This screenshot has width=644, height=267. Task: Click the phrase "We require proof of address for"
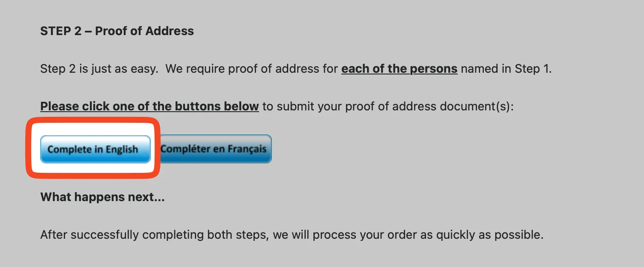[x=251, y=68]
